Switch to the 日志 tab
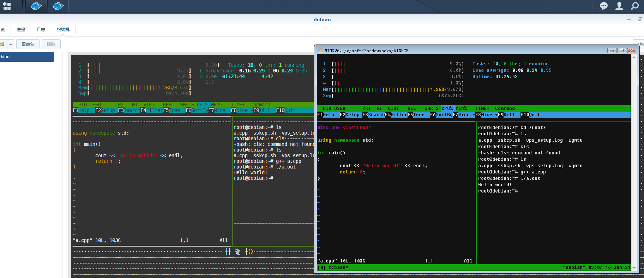 (41, 30)
